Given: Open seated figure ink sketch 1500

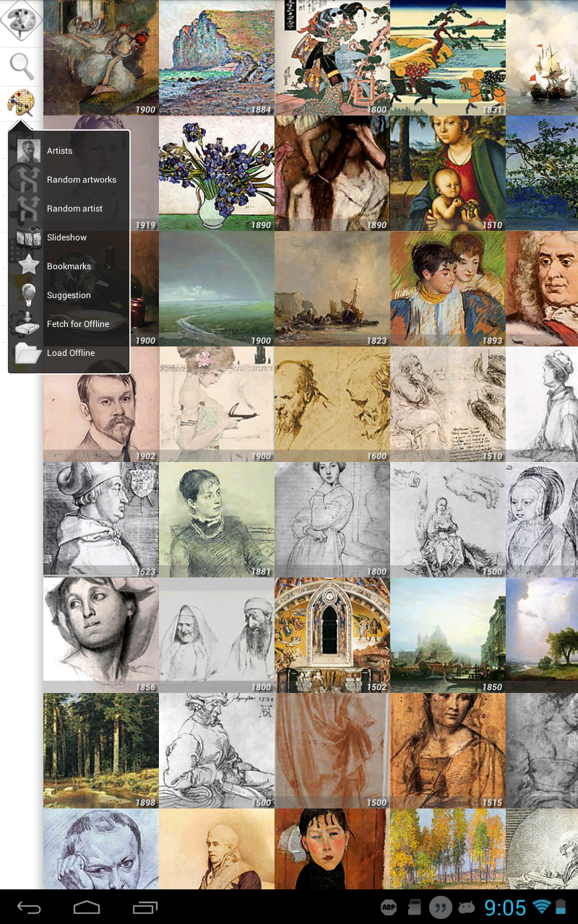Looking at the screenshot, I should click(217, 751).
